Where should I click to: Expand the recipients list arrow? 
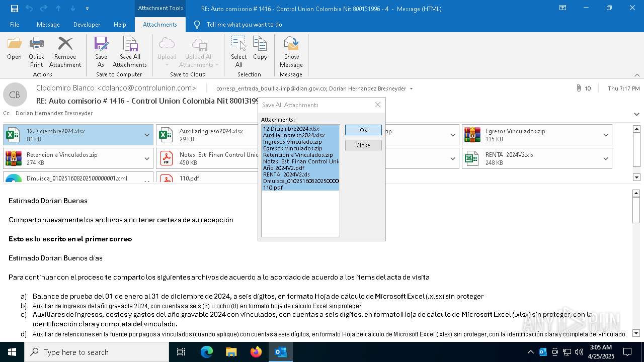point(411,88)
